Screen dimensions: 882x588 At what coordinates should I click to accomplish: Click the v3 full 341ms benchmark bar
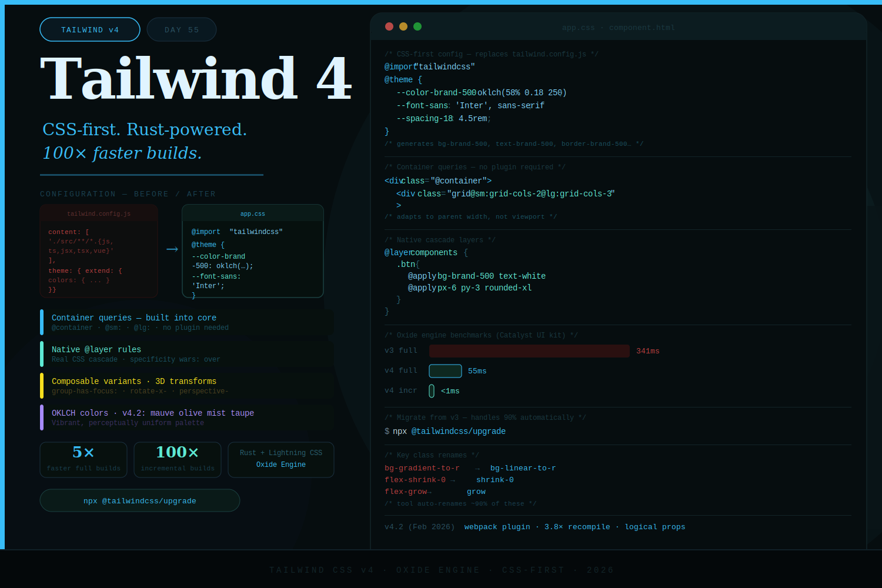pyautogui.click(x=529, y=350)
